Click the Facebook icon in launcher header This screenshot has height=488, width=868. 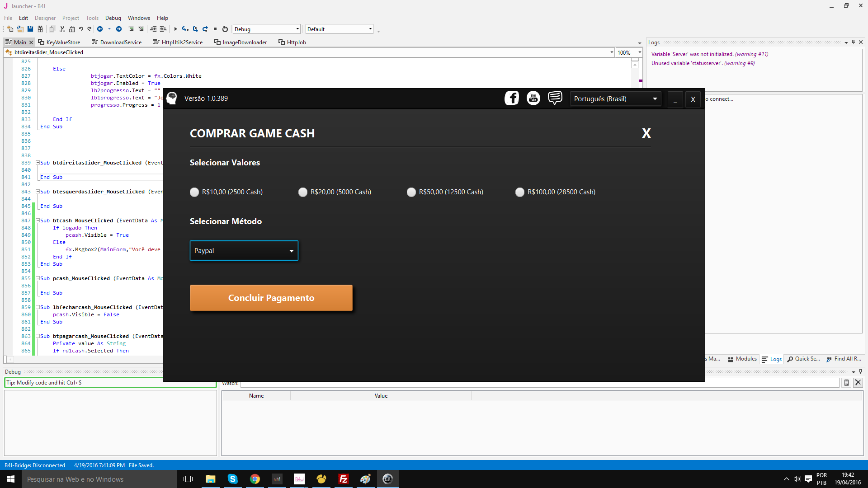click(511, 98)
